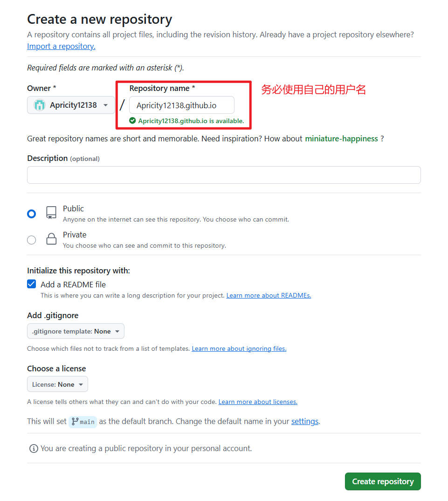
Task: Click the lock icon beside Private
Action: (x=51, y=239)
